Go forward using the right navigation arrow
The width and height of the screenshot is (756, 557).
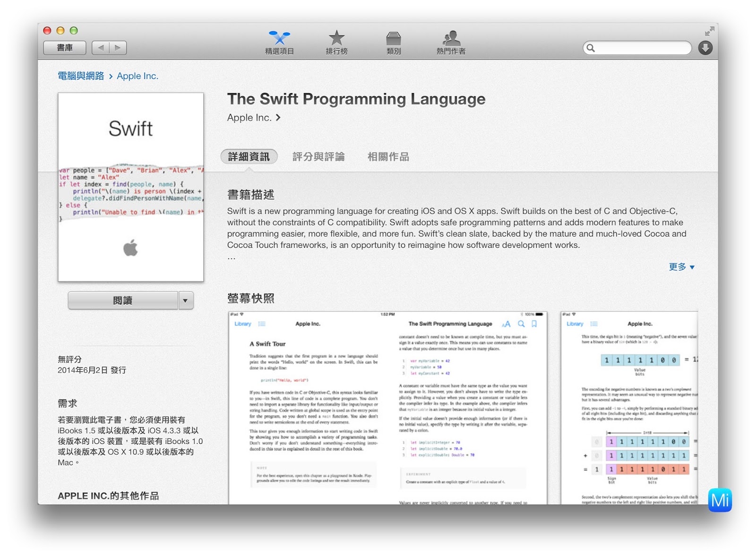pyautogui.click(x=118, y=48)
